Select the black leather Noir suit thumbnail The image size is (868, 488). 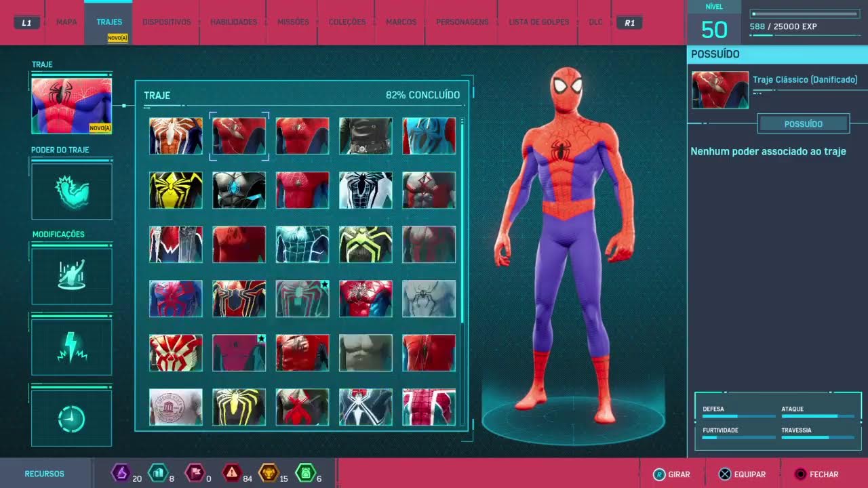coord(366,136)
